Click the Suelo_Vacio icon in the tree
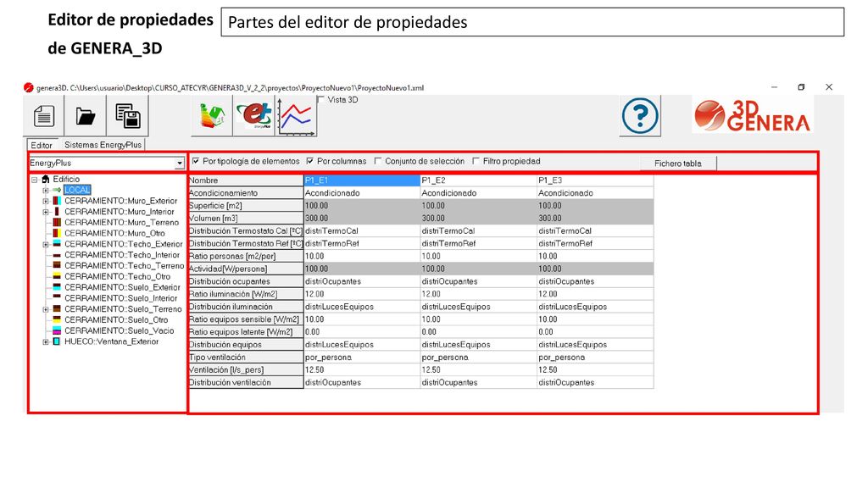The height and width of the screenshot is (488, 868). point(57,330)
